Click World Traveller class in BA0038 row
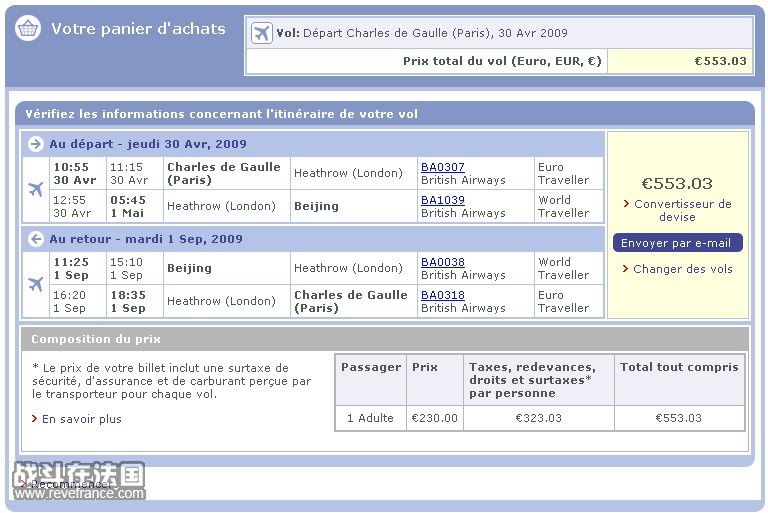Viewport: 768px width, 513px height. point(563,269)
